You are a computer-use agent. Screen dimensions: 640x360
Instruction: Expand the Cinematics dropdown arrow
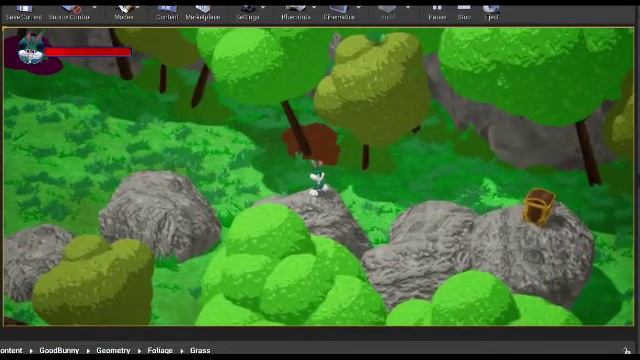358,7
